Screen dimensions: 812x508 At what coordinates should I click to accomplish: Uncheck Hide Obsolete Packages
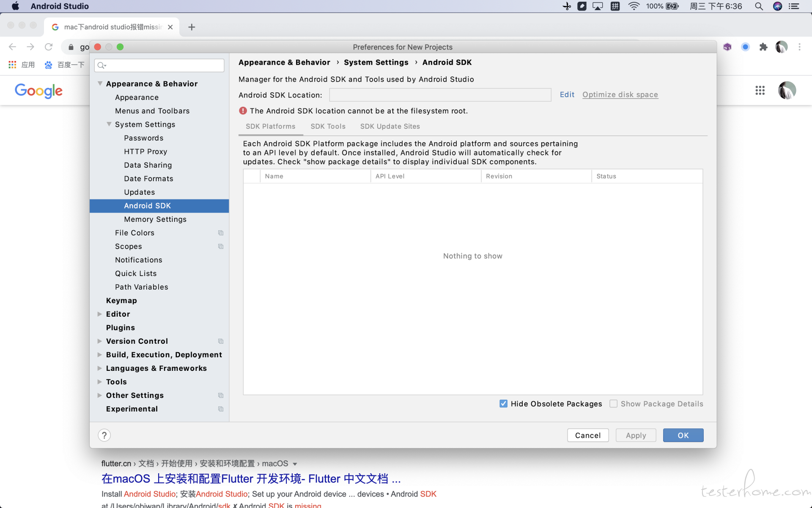pyautogui.click(x=503, y=404)
